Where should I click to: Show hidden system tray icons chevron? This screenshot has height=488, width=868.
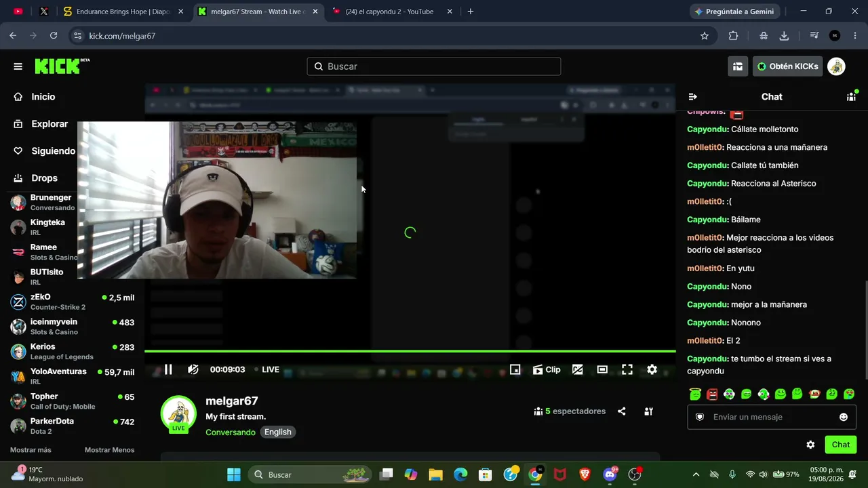coord(696,474)
